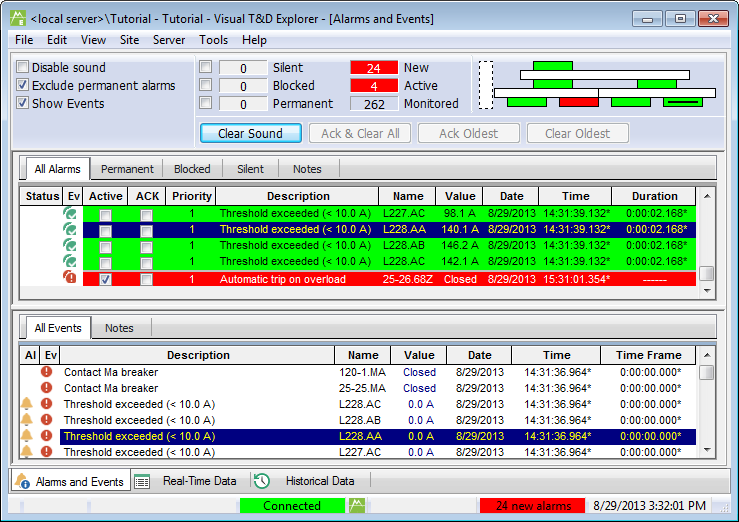
Task: Click the Ack Oldest button
Action: point(469,133)
